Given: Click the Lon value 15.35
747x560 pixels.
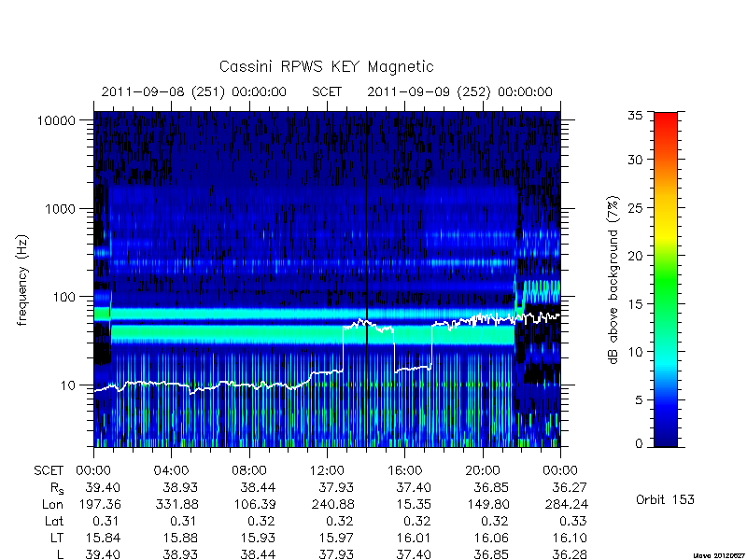Looking at the screenshot, I should 414,504.
